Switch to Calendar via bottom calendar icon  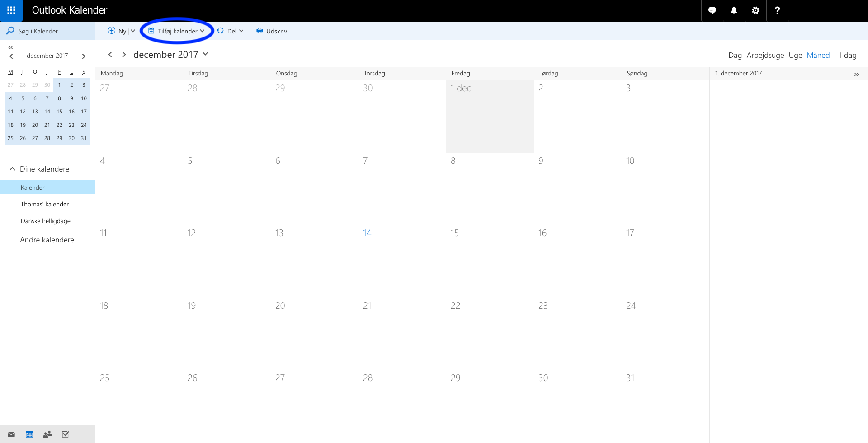29,434
